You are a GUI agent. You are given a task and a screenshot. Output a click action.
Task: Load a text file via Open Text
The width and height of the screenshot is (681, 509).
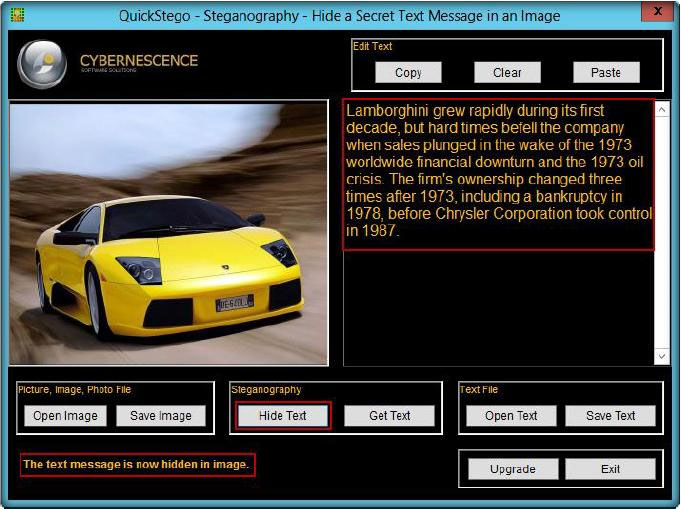(511, 416)
